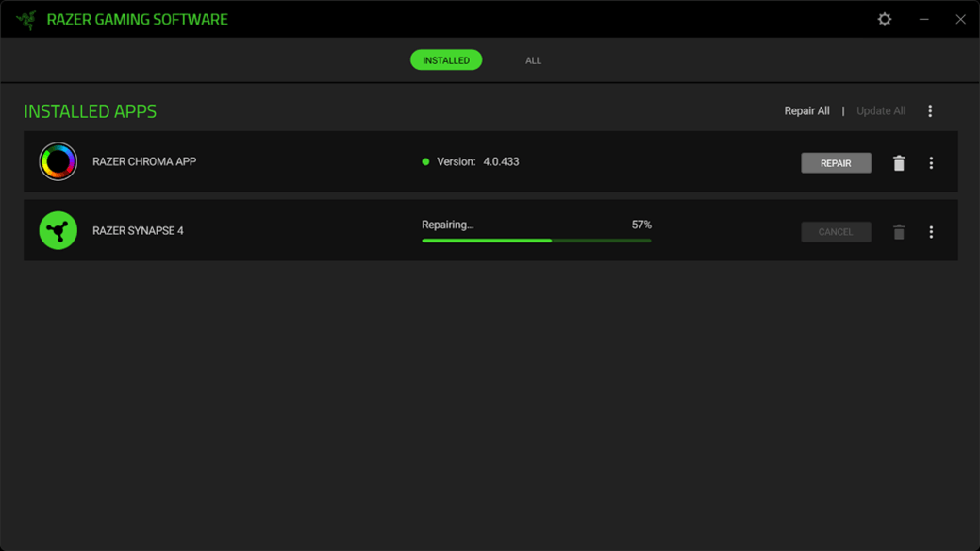Expand the Installed Apps header overflow menu
This screenshot has width=980, height=551.
[x=929, y=111]
